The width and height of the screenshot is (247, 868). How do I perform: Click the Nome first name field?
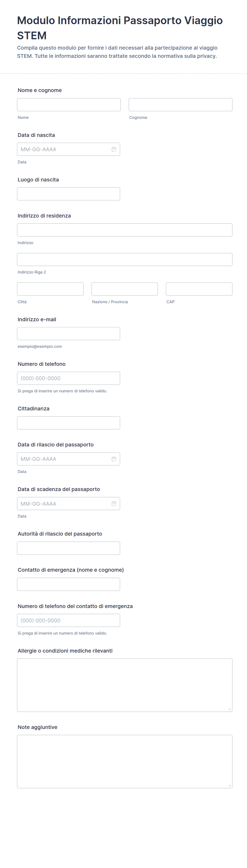point(69,105)
